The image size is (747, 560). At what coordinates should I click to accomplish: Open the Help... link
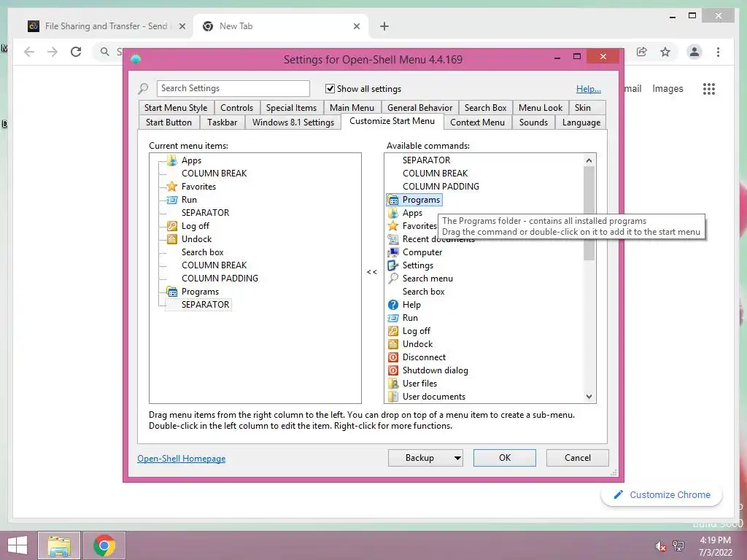tap(589, 89)
